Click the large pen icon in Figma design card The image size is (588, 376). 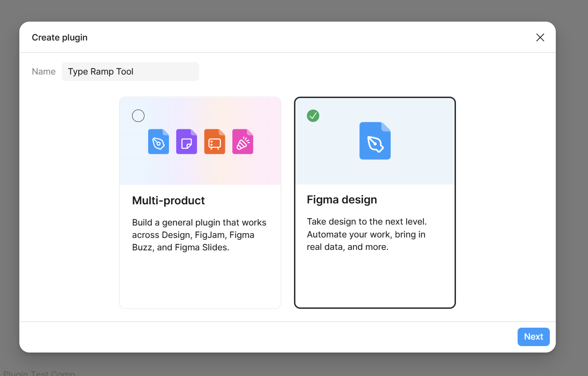click(x=375, y=141)
